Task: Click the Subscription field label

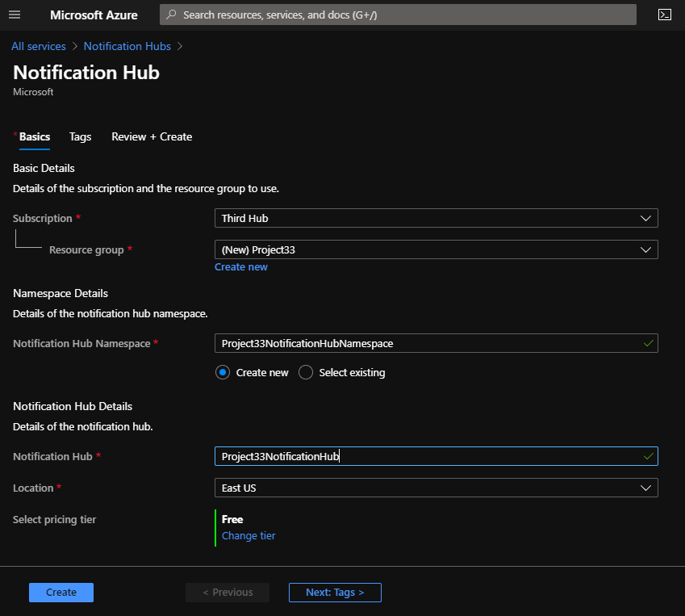Action: 43,218
